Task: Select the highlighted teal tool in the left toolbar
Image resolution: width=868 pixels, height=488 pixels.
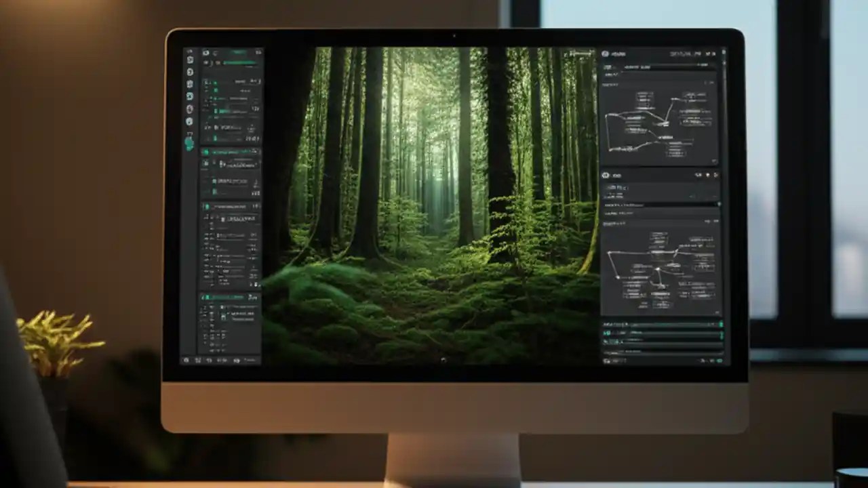Action: [x=190, y=143]
